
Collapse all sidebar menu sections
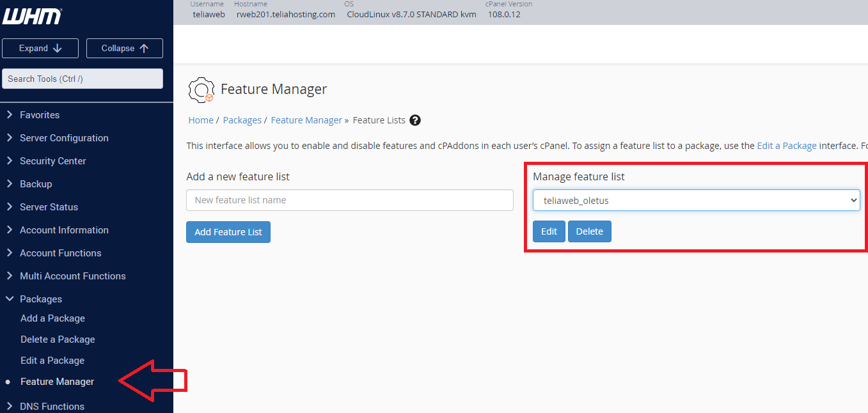coord(125,48)
